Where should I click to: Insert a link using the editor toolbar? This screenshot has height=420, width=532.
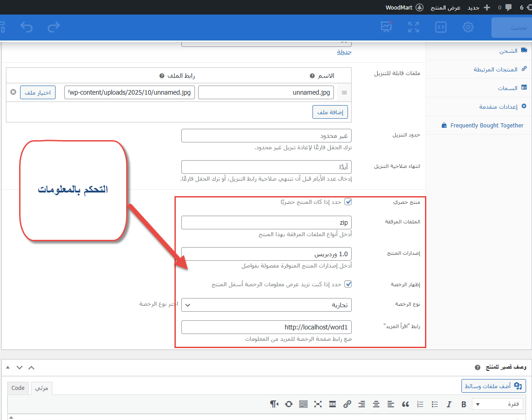click(x=347, y=404)
